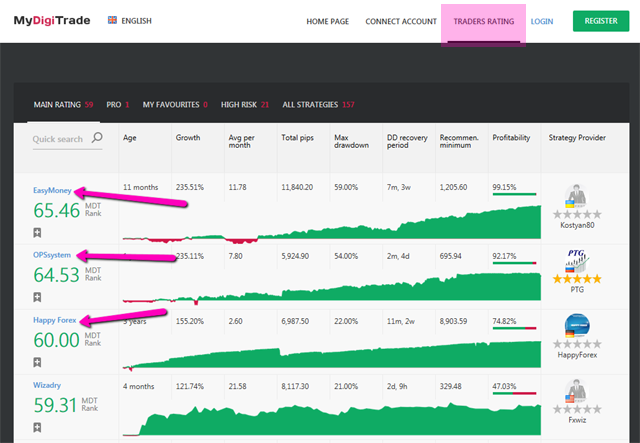Click star rating above Fxwiz name
This screenshot has width=640, height=443.
(x=577, y=409)
